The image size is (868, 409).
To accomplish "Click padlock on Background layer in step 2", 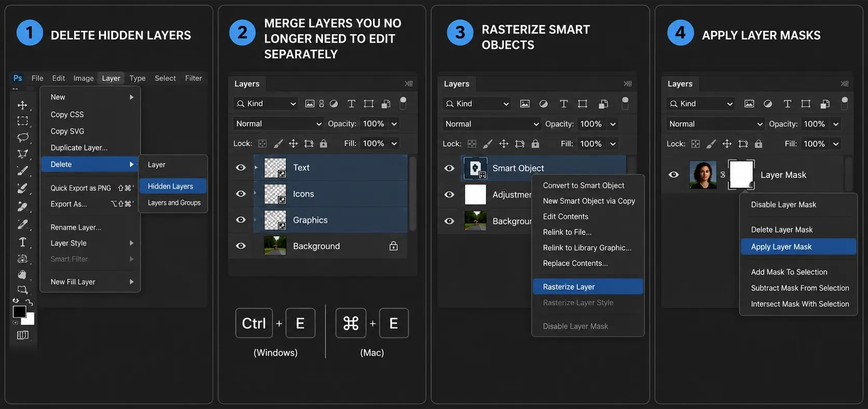I will coord(394,246).
